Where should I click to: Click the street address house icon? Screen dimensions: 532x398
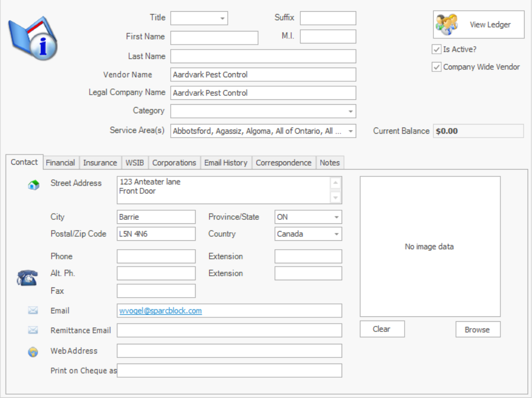[x=34, y=185]
